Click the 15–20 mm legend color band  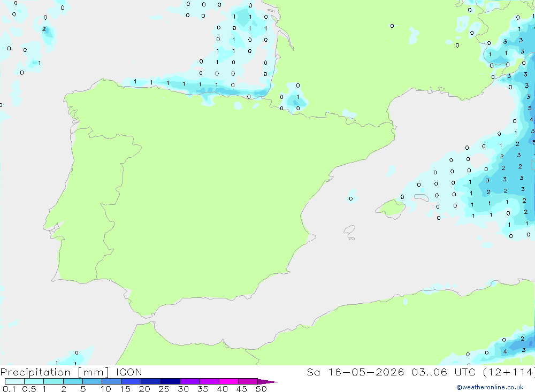point(132,381)
